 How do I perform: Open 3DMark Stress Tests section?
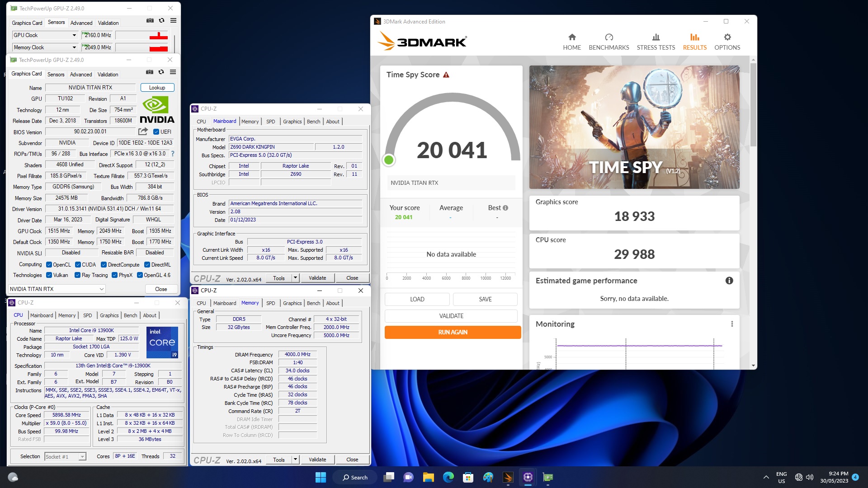pyautogui.click(x=656, y=42)
